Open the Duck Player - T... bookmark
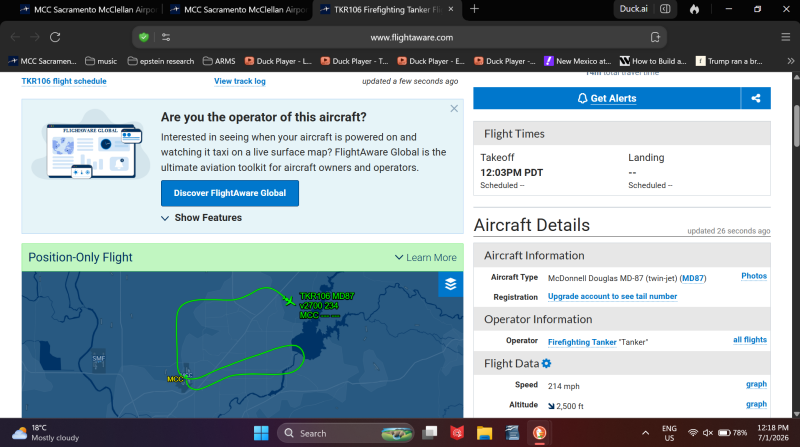 tap(355, 61)
